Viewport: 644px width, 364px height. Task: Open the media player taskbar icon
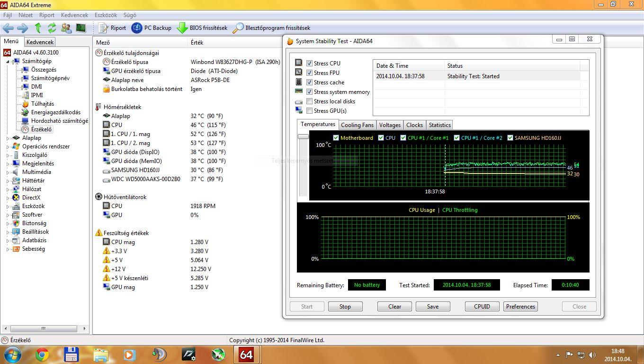pos(129,355)
